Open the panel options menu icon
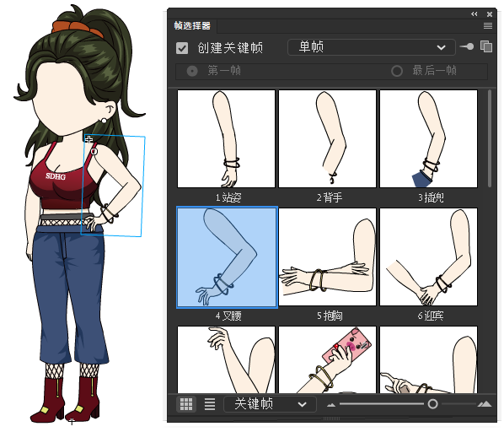Viewport: 504px width, 432px height. (488, 25)
